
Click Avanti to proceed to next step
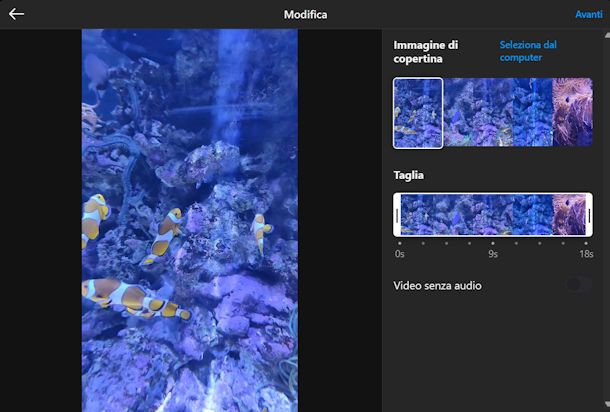589,14
